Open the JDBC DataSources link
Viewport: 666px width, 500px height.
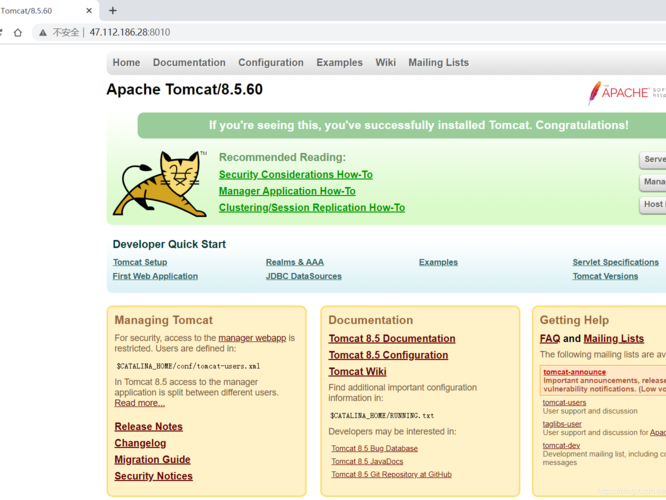(x=303, y=276)
